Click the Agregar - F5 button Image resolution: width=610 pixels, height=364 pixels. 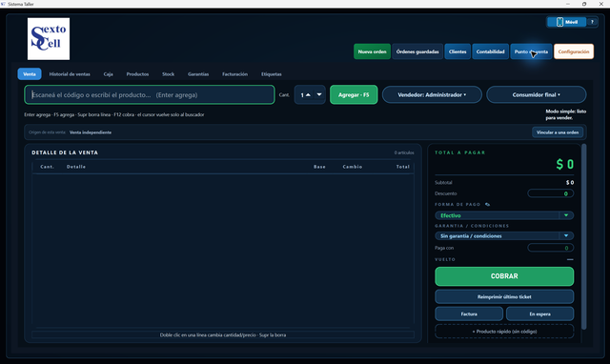coord(354,95)
